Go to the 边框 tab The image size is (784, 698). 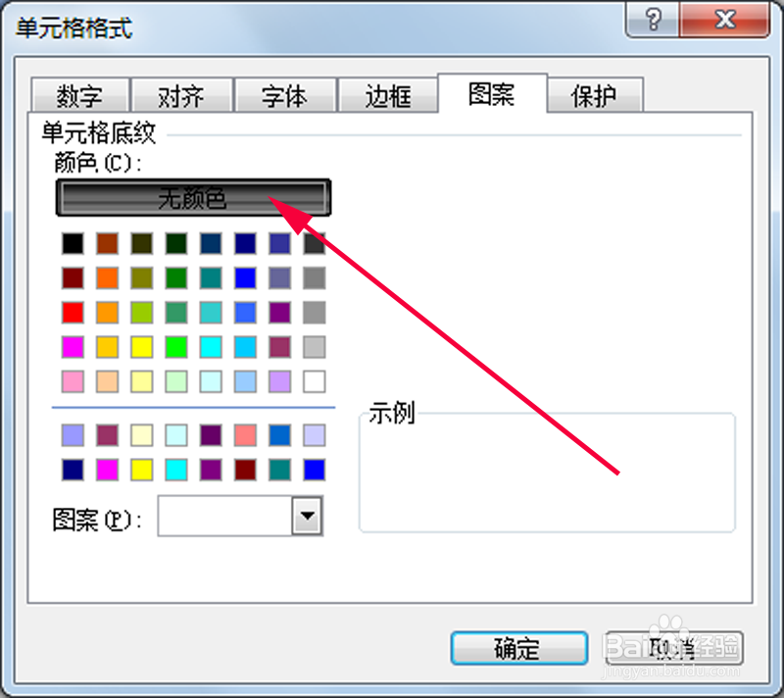tap(388, 95)
